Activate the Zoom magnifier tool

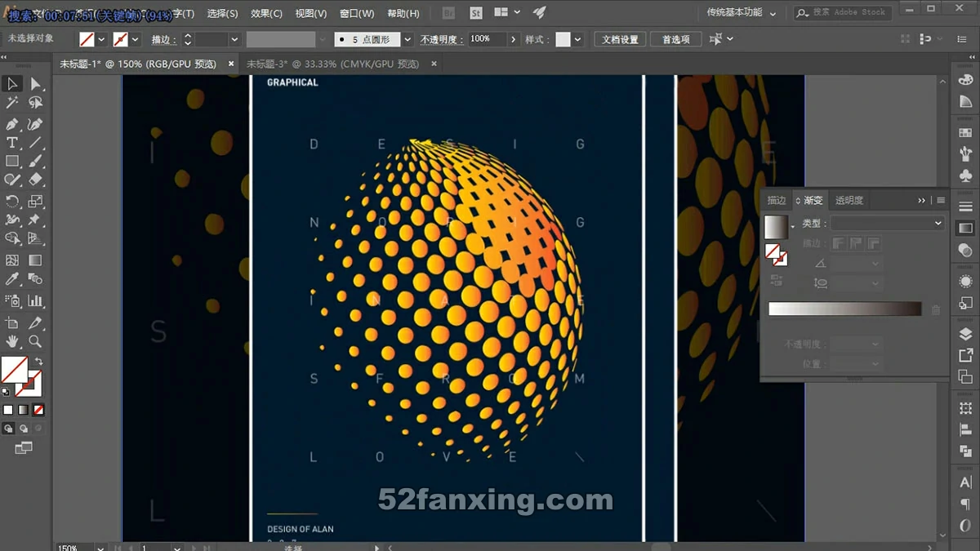click(x=35, y=342)
